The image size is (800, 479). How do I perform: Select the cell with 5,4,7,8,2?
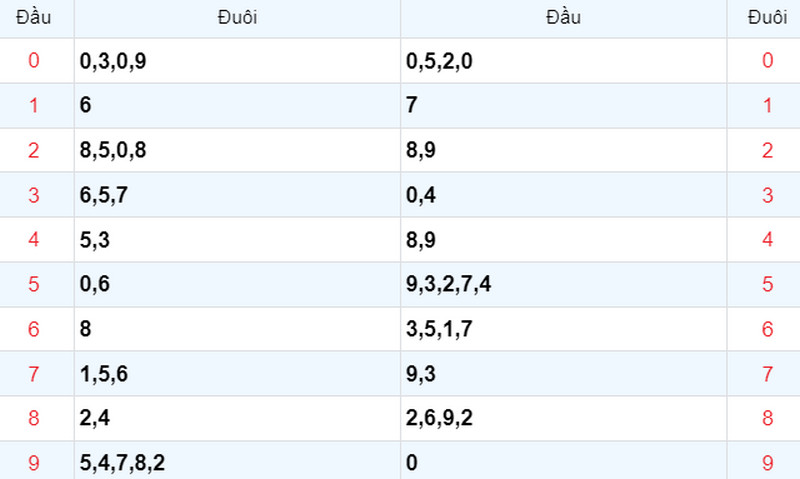[237, 461]
